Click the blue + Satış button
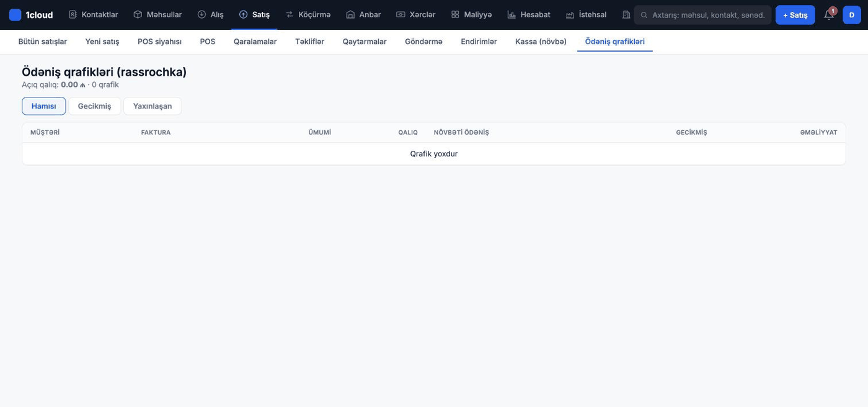Image resolution: width=868 pixels, height=407 pixels. coord(795,15)
